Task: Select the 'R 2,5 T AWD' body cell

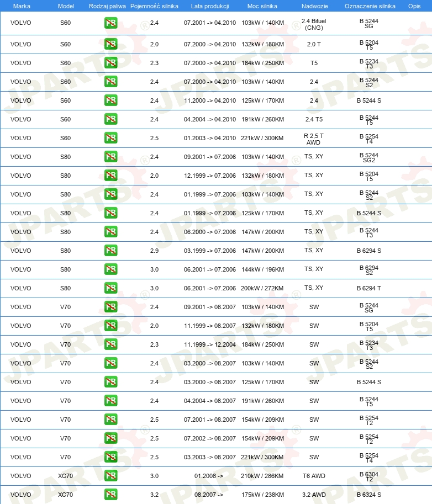Action: (314, 139)
